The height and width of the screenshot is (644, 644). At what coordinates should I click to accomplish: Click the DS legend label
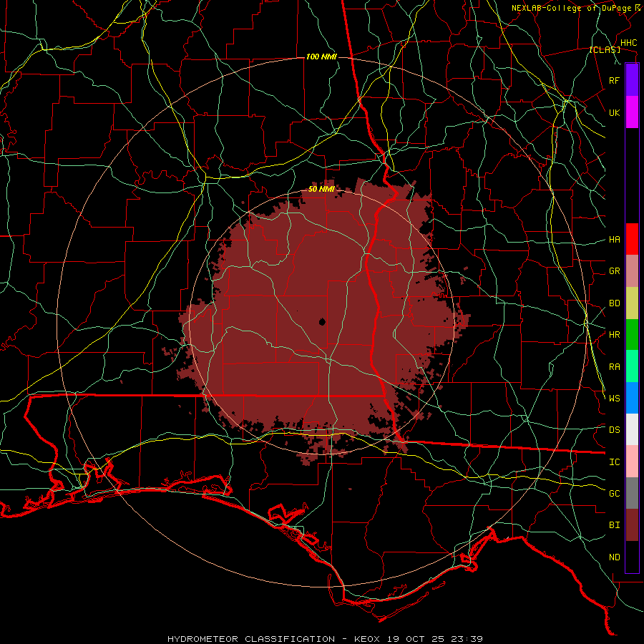point(615,430)
